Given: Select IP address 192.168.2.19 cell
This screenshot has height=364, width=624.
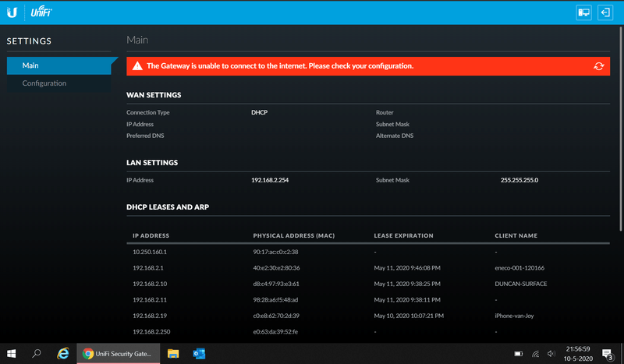Looking at the screenshot, I should 150,316.
